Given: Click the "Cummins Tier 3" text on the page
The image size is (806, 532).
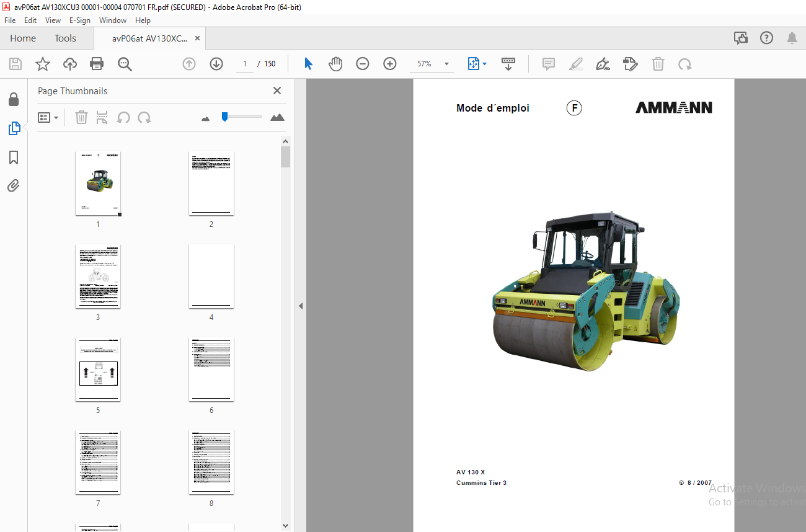Looking at the screenshot, I should click(481, 483).
